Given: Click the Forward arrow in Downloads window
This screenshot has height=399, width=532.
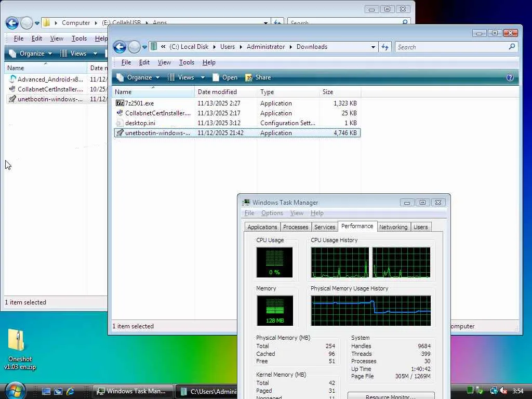Looking at the screenshot, I should (x=134, y=47).
